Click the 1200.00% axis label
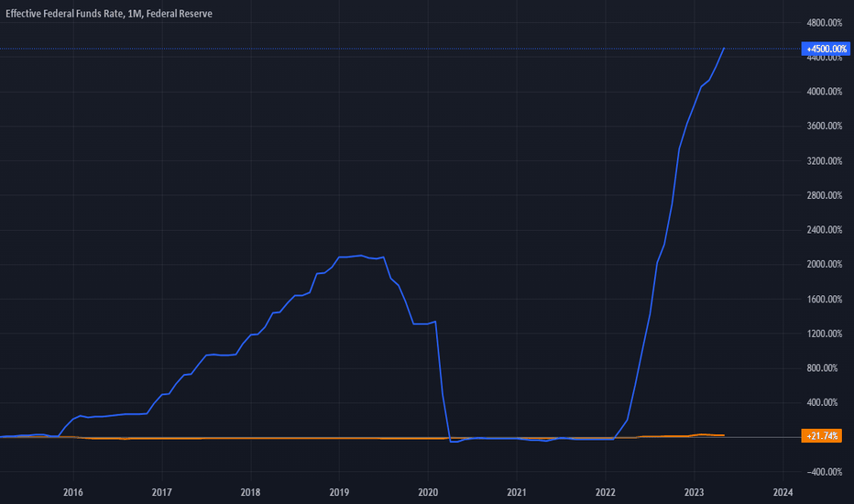 [x=824, y=334]
